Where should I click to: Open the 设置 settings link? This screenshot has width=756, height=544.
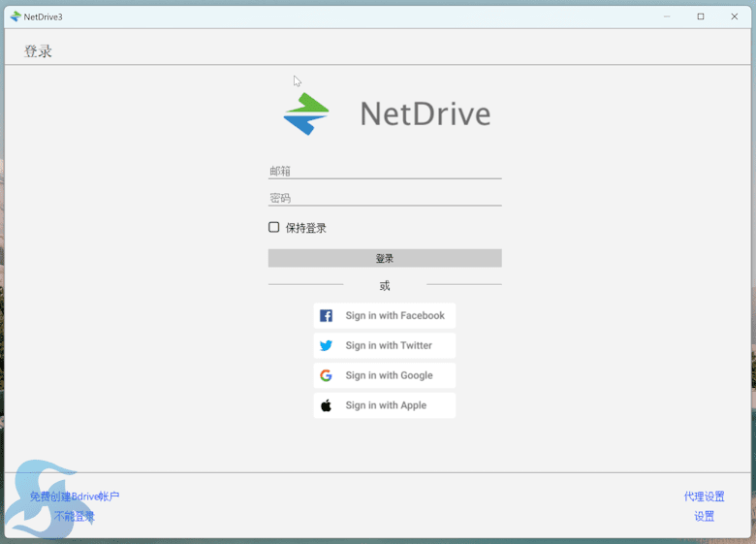pos(704,517)
